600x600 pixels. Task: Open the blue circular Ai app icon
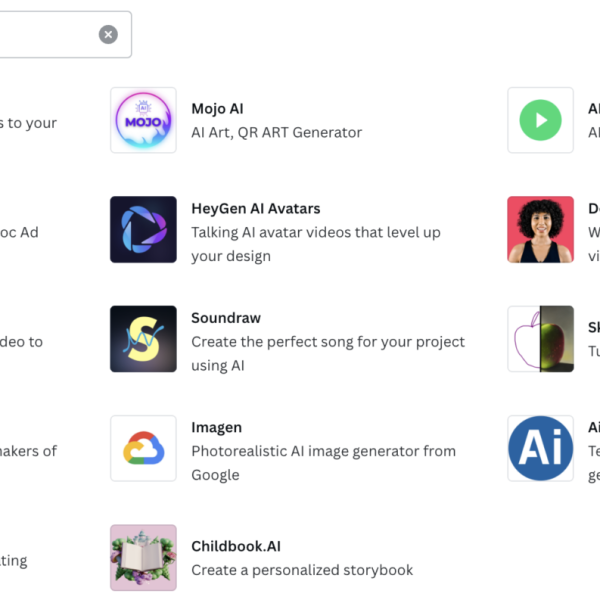[540, 448]
